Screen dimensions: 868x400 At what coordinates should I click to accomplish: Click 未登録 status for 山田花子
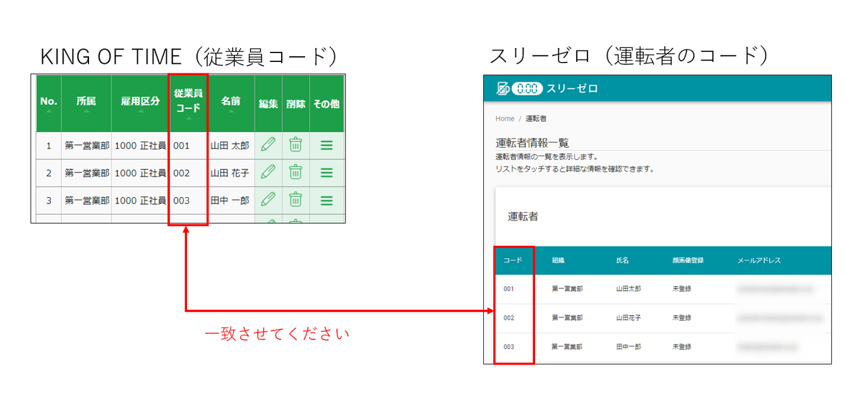682,318
